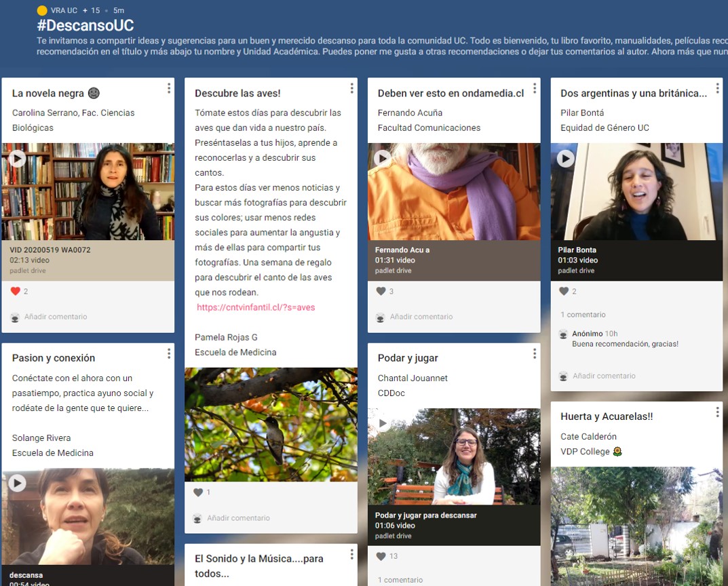Open options menu for Huerta y Acuarelas
The image size is (728, 586).
[717, 412]
